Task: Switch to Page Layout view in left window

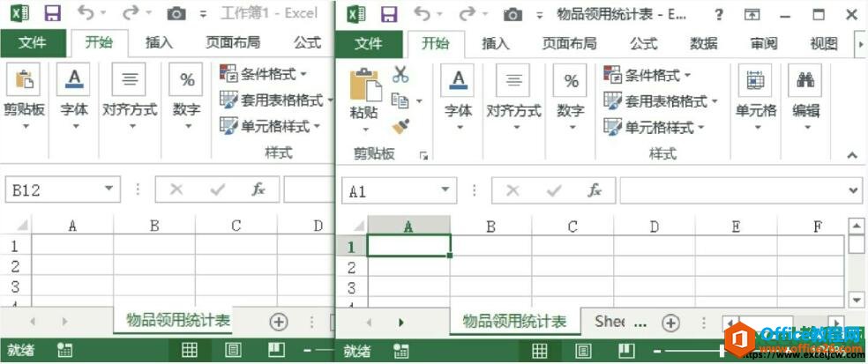Action: pos(233,350)
